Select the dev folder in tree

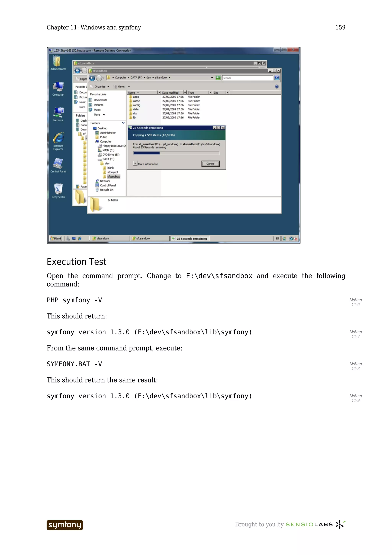105,163
